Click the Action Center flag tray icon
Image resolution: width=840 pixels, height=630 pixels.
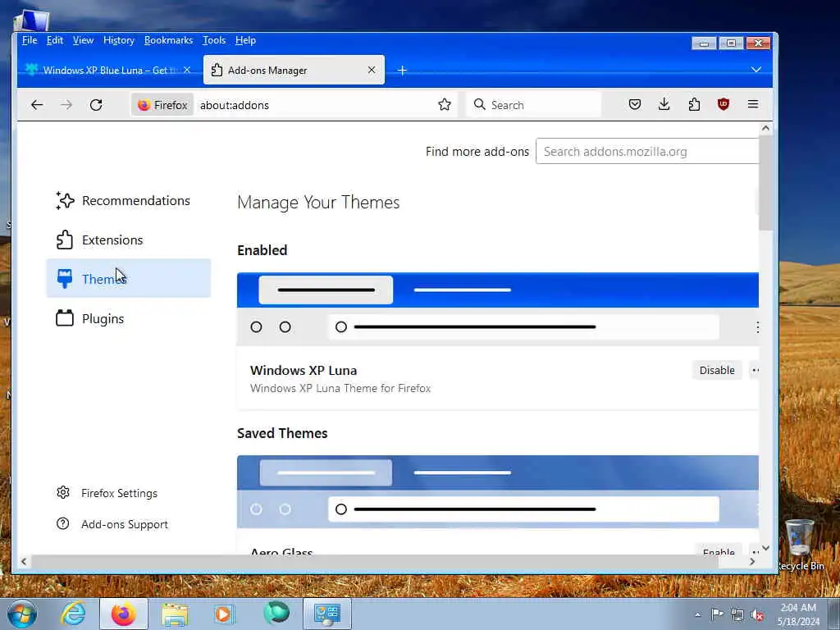point(717,614)
